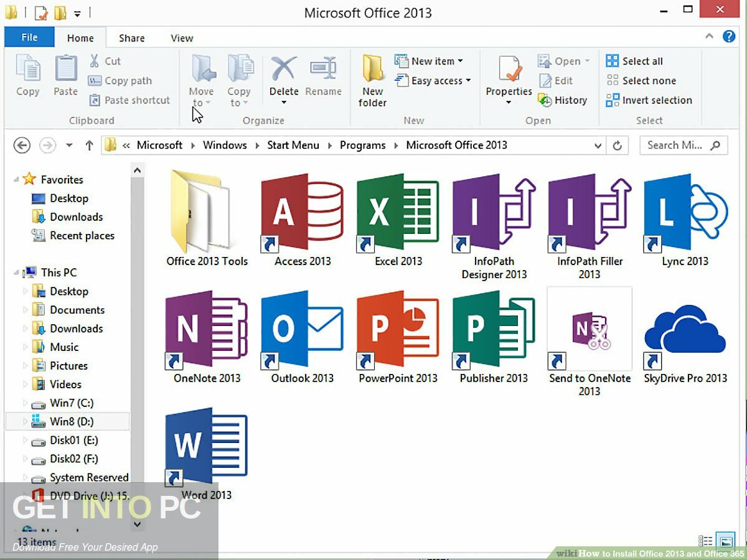The image size is (747, 560).
Task: Click Invert selection in ribbon
Action: click(x=649, y=100)
